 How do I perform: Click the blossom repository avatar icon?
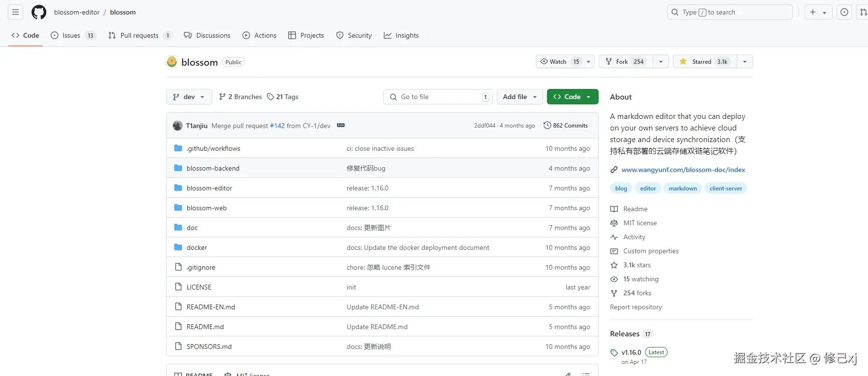click(x=172, y=62)
